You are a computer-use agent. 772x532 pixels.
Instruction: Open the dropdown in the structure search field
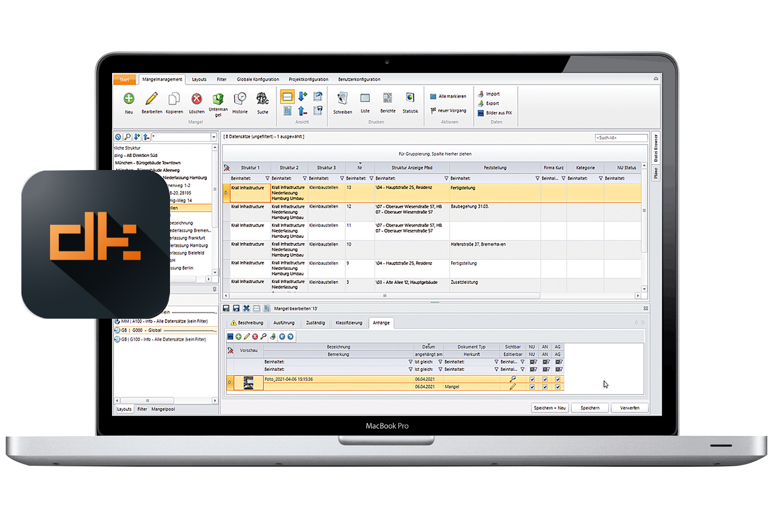[214, 137]
